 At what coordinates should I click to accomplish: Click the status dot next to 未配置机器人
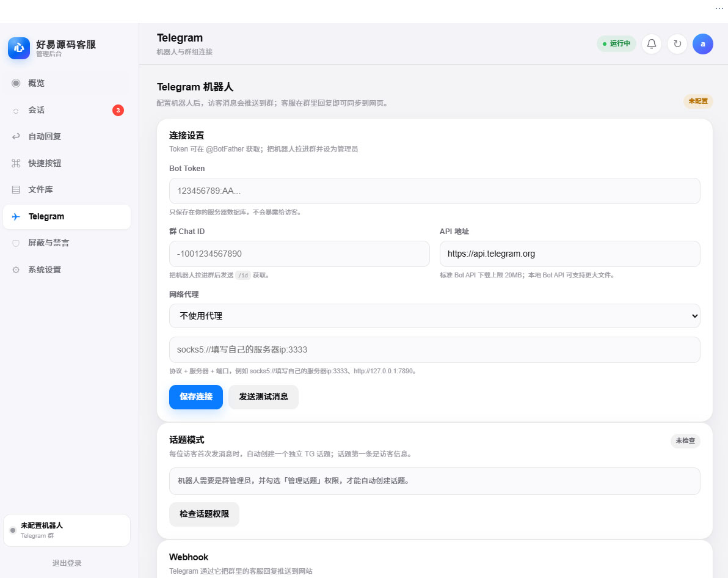[13, 530]
